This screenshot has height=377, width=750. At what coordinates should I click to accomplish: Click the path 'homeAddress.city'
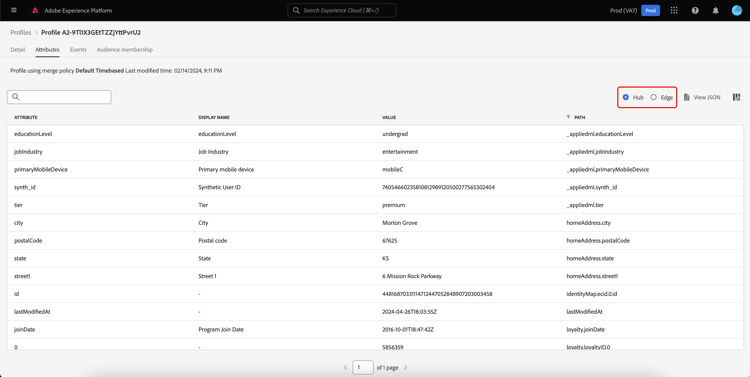[588, 223]
